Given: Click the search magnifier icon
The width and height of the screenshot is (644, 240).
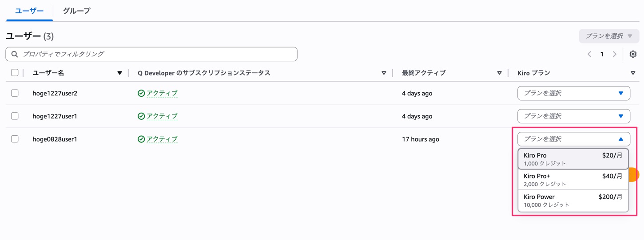Looking at the screenshot, I should (15, 54).
